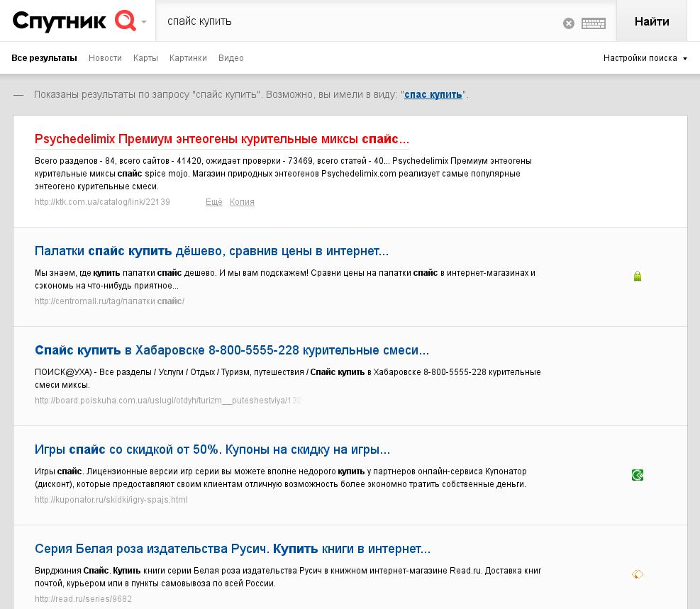
Task: Click the ktk.com.ua/catalog/link/22139 URL
Action: coord(102,201)
